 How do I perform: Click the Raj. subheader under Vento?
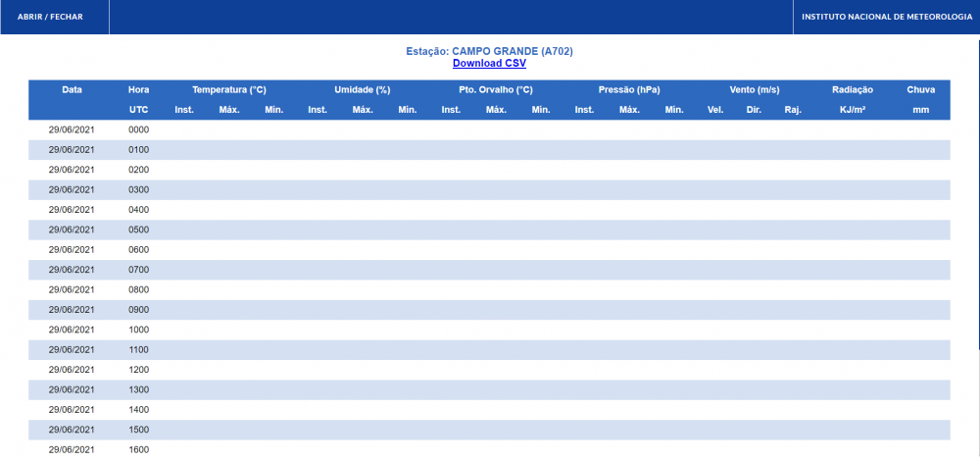pyautogui.click(x=793, y=110)
